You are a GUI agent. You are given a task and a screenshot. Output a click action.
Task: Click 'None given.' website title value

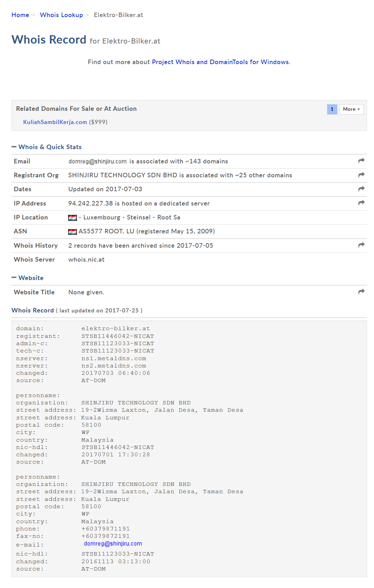click(x=86, y=292)
